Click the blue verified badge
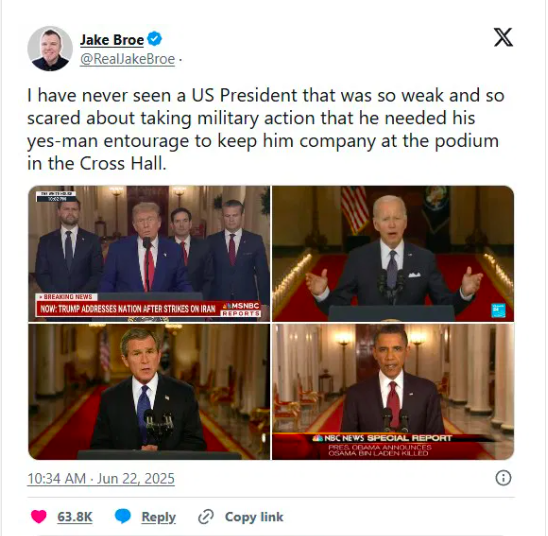This screenshot has height=536, width=548. coord(154,39)
